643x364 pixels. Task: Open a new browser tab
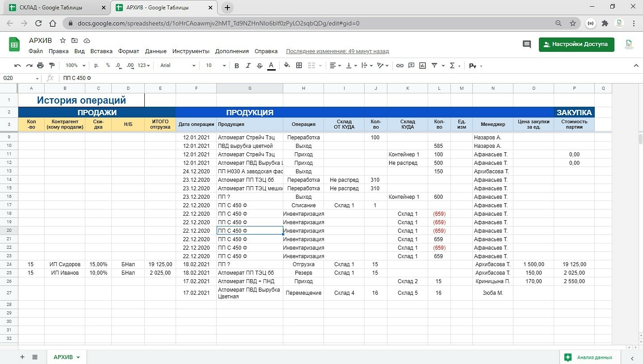227,8
